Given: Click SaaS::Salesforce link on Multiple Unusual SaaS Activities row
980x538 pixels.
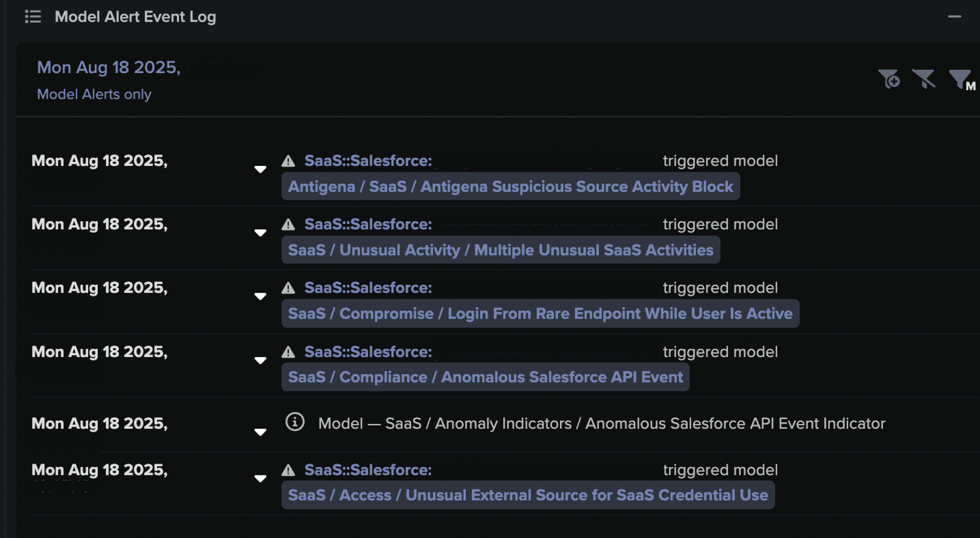Looking at the screenshot, I should click(x=368, y=224).
